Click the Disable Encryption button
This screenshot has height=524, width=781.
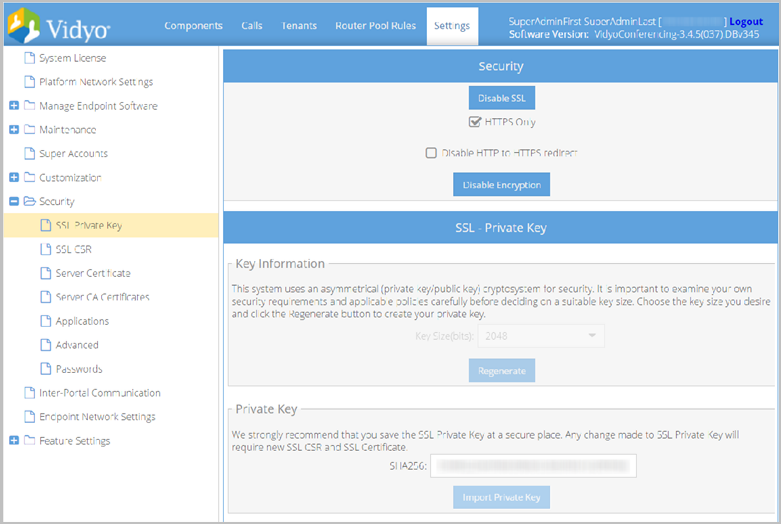(502, 185)
